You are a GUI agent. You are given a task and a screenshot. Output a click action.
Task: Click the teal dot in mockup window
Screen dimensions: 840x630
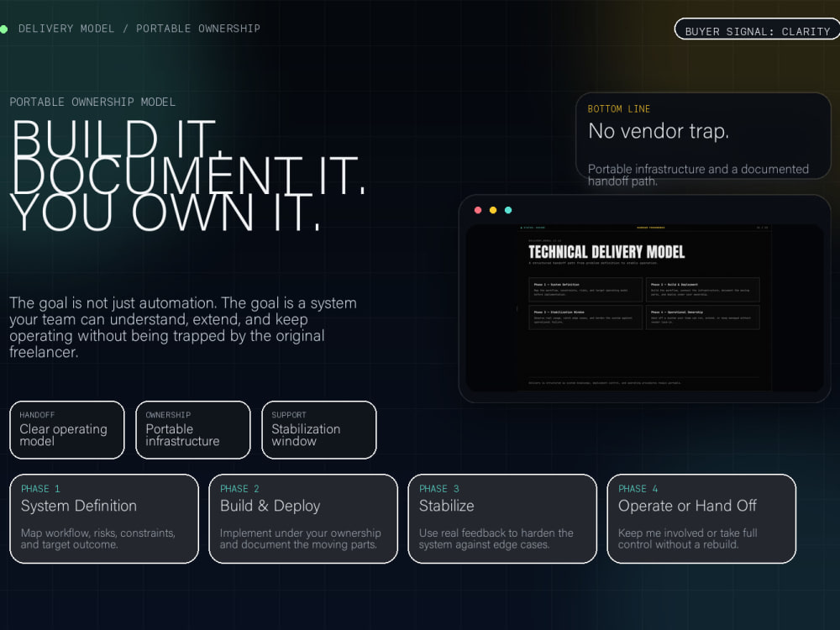pos(508,210)
